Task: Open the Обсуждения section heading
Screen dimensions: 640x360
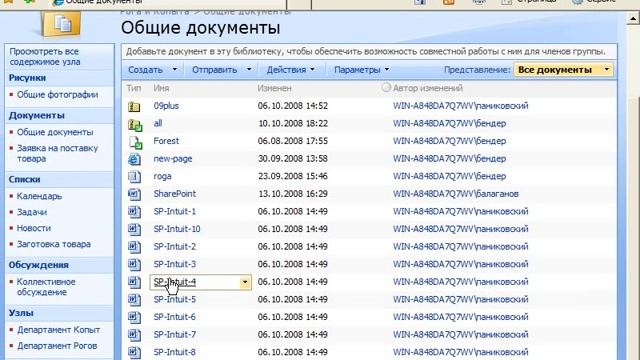Action: (x=38, y=265)
